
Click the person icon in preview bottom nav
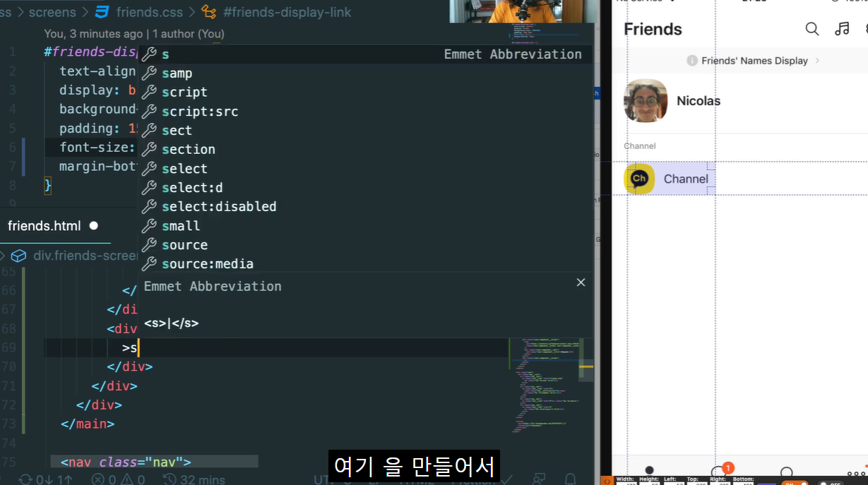point(649,471)
